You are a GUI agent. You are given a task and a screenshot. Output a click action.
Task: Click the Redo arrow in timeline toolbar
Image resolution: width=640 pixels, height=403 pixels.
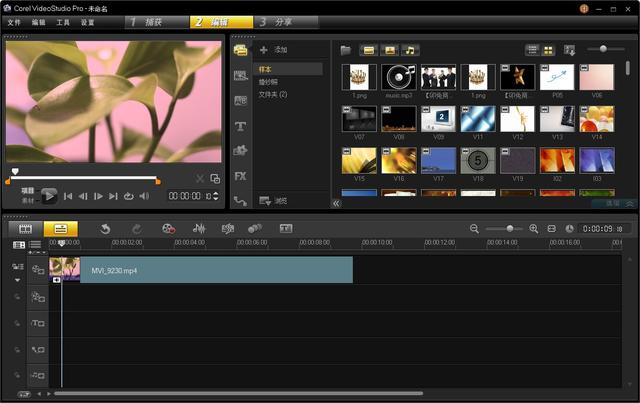(137, 229)
